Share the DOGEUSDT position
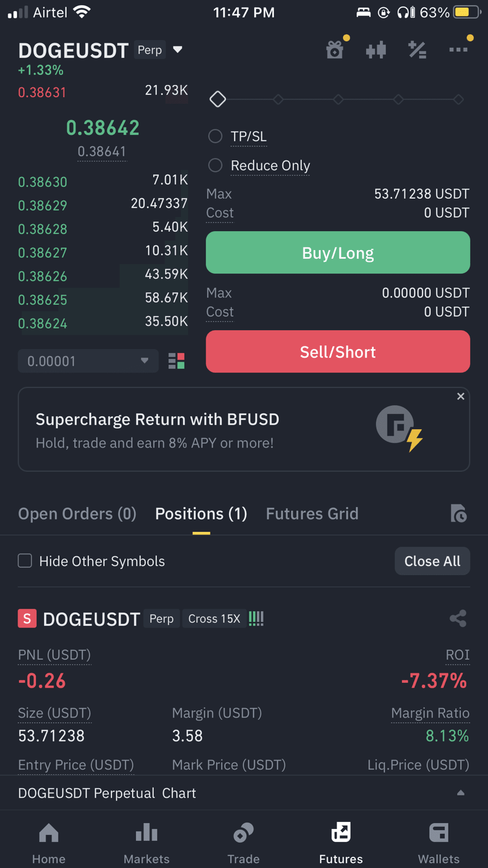The image size is (488, 868). (x=458, y=618)
